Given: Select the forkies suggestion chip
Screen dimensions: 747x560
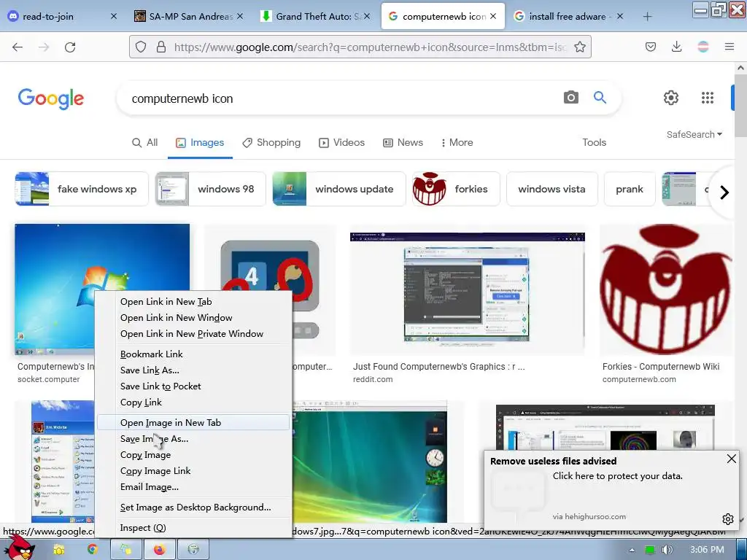Looking at the screenshot, I should tap(456, 189).
